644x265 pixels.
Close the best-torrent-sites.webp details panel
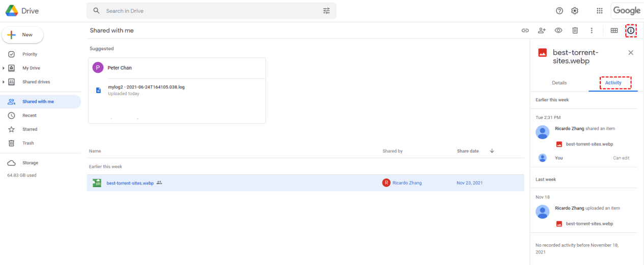pos(631,52)
